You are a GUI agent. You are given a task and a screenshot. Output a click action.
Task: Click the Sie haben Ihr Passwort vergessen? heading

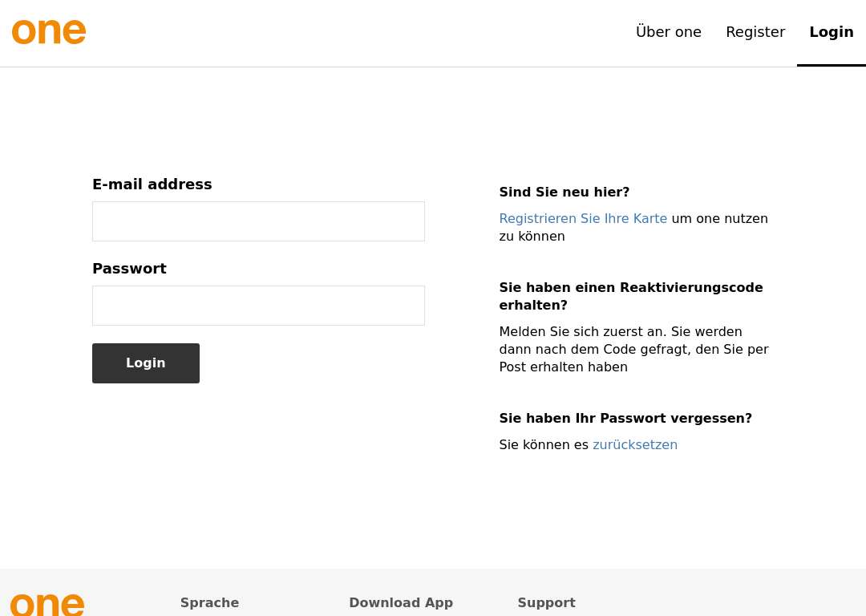(625, 418)
